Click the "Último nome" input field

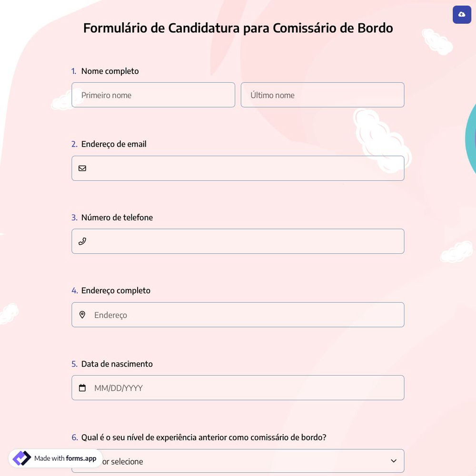[x=322, y=95]
